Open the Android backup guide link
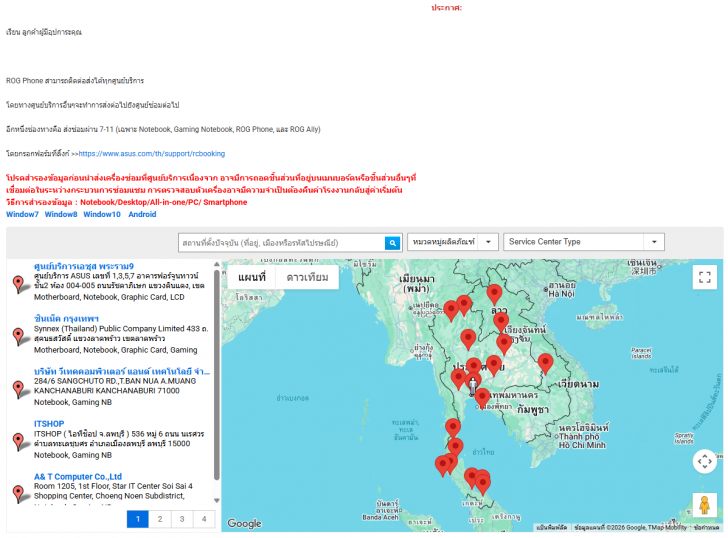Viewport: 728px width, 538px height. tap(142, 214)
